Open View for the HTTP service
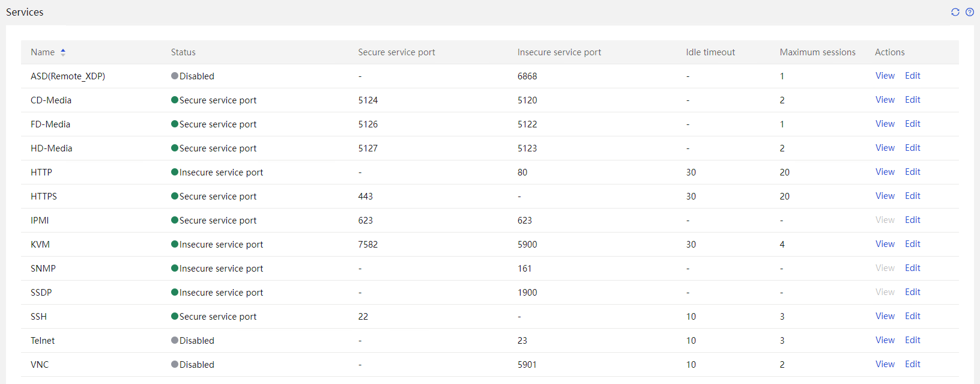The width and height of the screenshot is (980, 384). [x=885, y=172]
